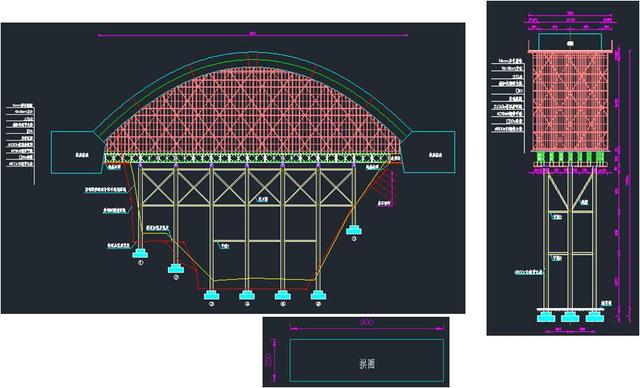This screenshot has width=640, height=388.
Task: Select the middle cyan footing in side section
Action: click(570, 317)
